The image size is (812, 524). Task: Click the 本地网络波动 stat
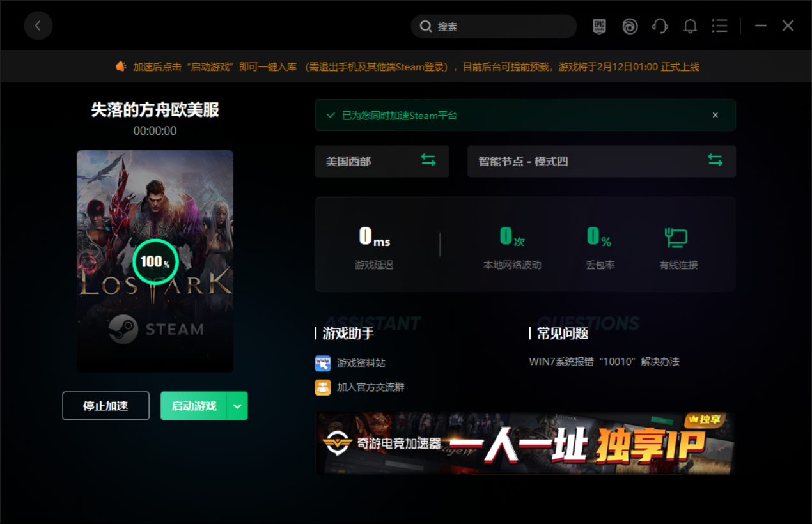click(512, 247)
